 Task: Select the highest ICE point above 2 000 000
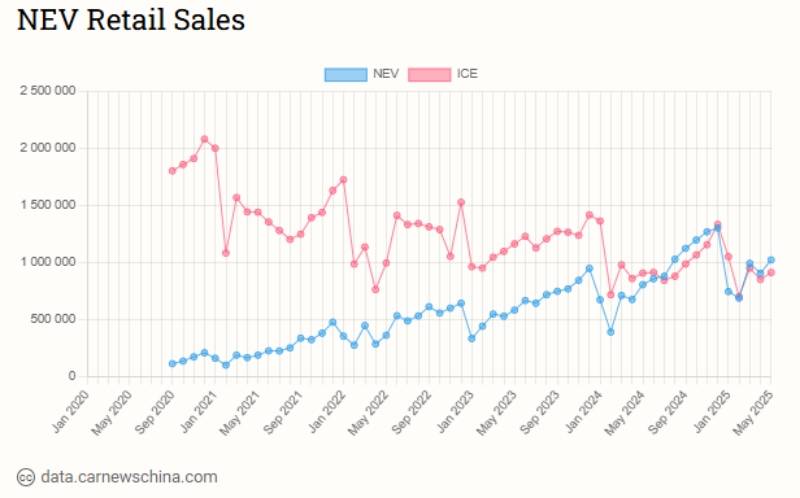204,139
